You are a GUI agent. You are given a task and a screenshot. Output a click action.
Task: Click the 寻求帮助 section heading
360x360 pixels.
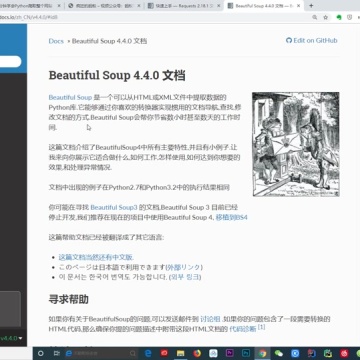click(x=69, y=299)
